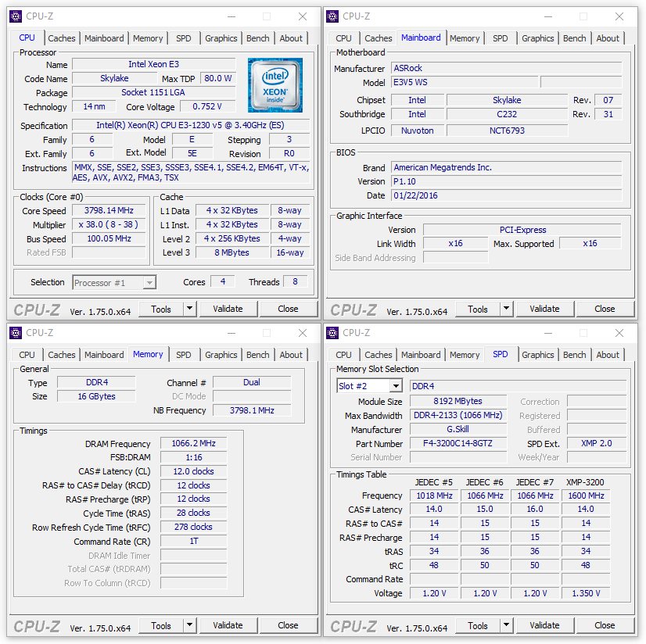Click Close button in Memory window
This screenshot has width=646, height=644.
click(288, 625)
